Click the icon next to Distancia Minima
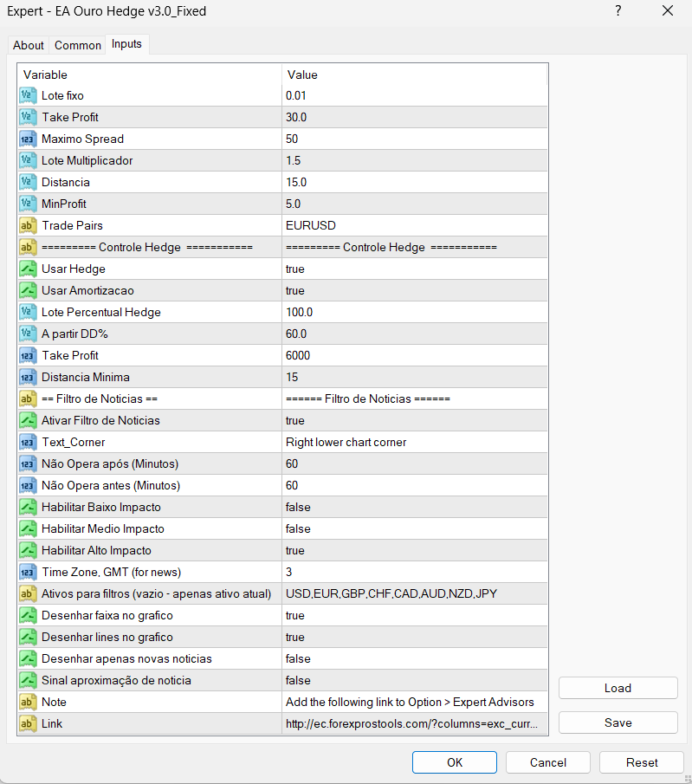 click(x=28, y=377)
